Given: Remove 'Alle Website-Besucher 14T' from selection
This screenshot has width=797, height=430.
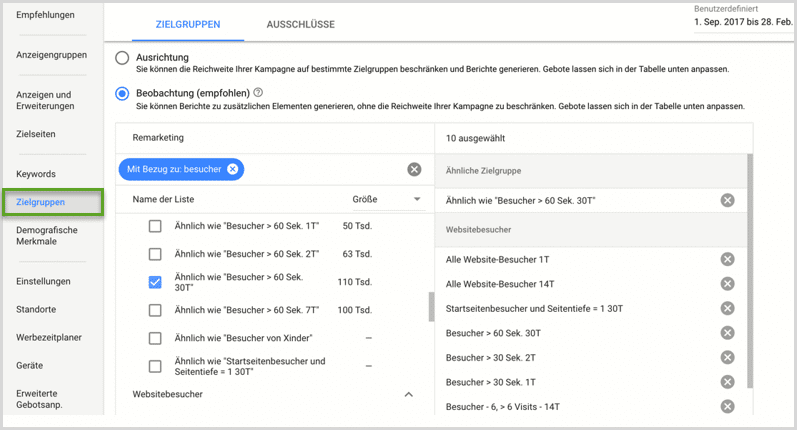Looking at the screenshot, I should [727, 283].
